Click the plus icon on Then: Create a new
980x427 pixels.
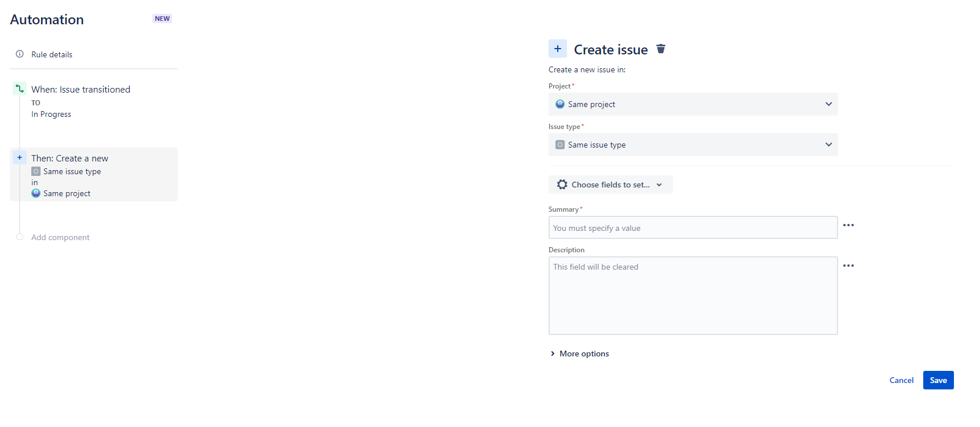[x=19, y=157]
